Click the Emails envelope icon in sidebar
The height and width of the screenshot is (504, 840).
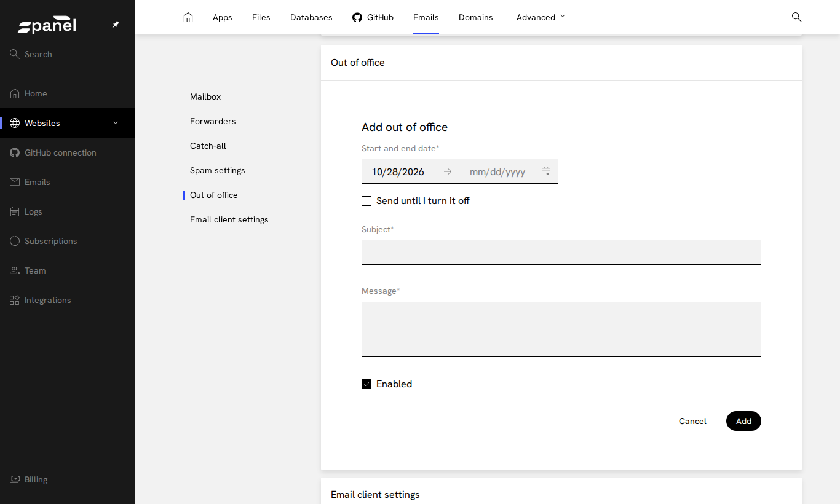pos(15,182)
